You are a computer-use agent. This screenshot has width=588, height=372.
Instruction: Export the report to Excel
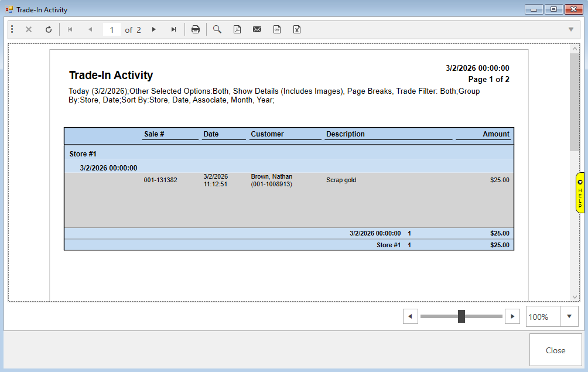coord(297,29)
